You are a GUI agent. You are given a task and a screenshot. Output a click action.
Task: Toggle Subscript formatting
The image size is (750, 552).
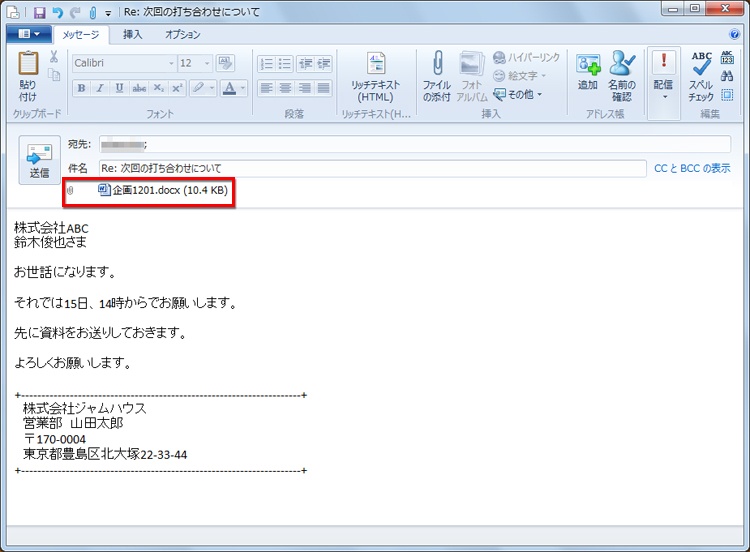(158, 88)
